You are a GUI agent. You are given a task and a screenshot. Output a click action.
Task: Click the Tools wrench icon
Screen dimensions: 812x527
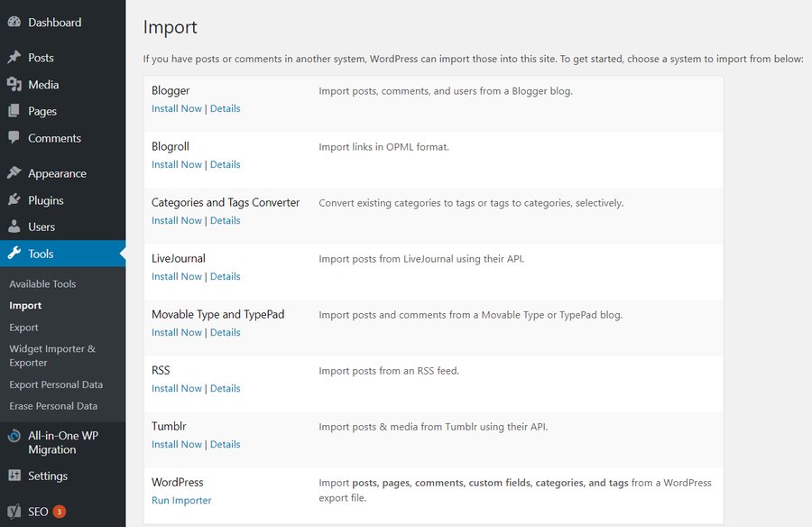coord(14,254)
